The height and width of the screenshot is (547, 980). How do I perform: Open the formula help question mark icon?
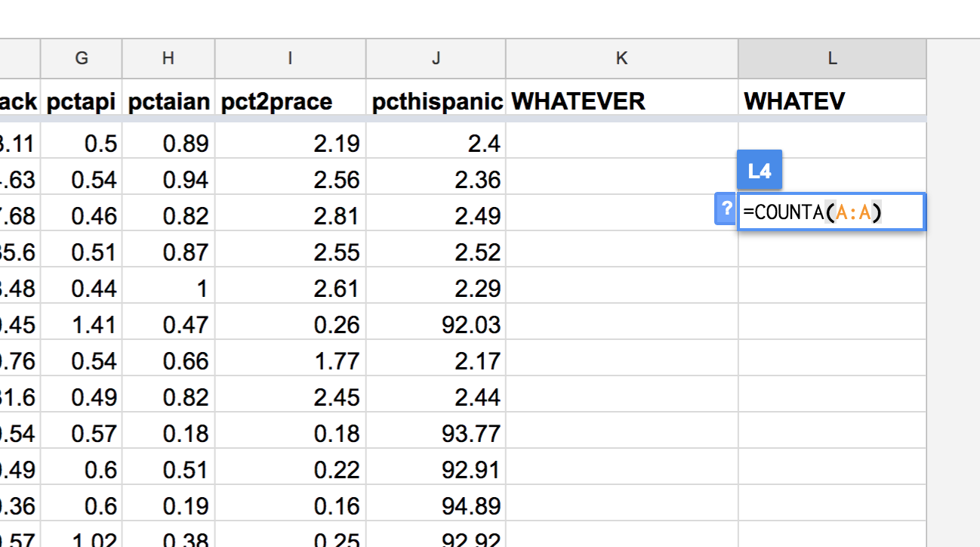[x=726, y=209]
